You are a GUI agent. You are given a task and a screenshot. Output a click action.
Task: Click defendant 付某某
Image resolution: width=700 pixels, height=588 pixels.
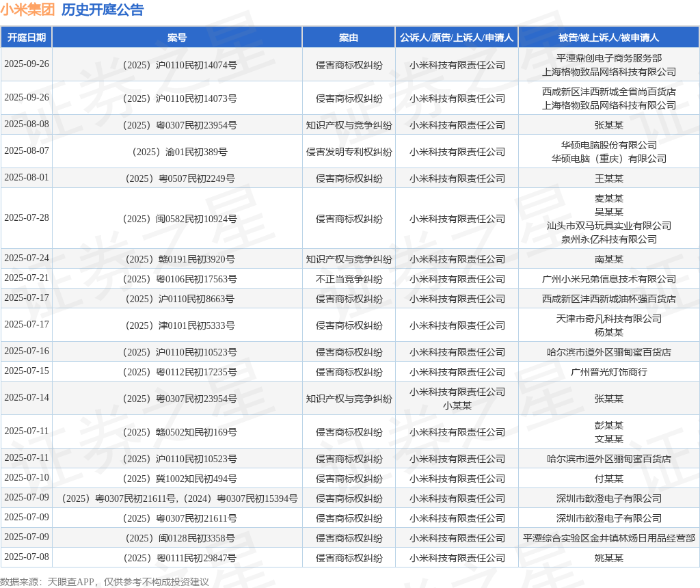click(x=609, y=479)
